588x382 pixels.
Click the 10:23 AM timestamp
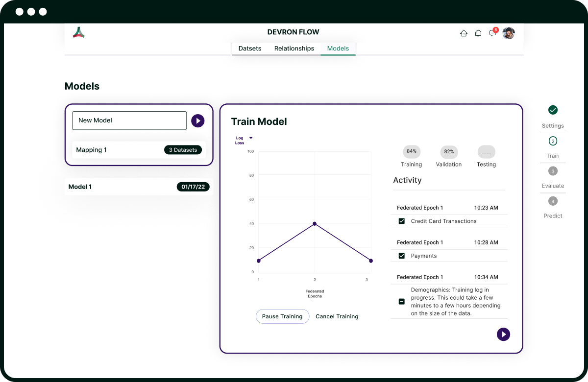486,208
